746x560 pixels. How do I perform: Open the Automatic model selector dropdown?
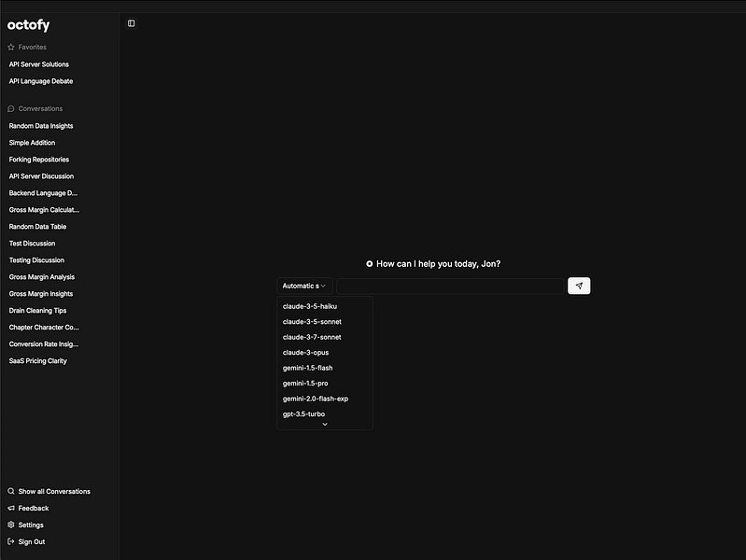coord(304,286)
